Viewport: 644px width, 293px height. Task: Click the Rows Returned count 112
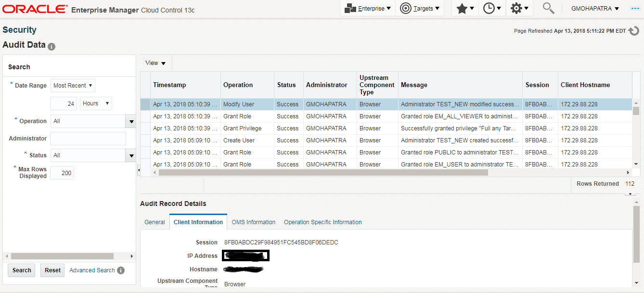630,184
